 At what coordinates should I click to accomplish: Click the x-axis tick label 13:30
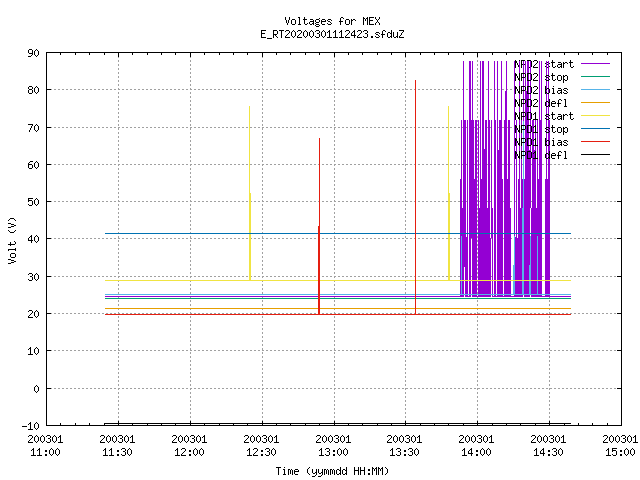(x=404, y=452)
